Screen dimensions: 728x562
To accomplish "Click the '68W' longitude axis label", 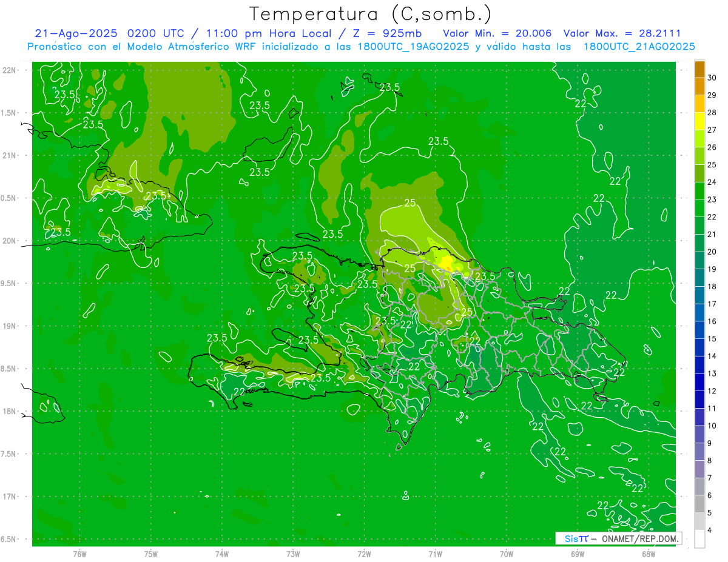I will coord(649,554).
